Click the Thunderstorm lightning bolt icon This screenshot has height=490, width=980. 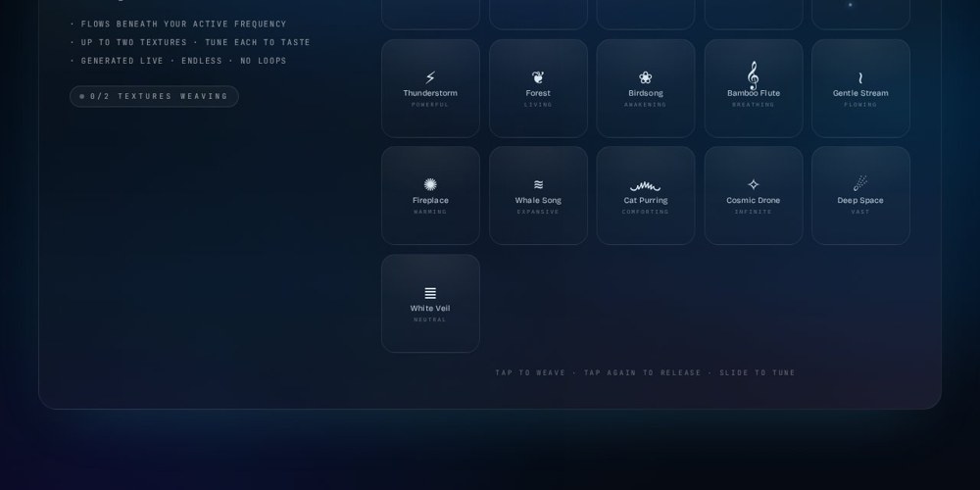tap(430, 77)
